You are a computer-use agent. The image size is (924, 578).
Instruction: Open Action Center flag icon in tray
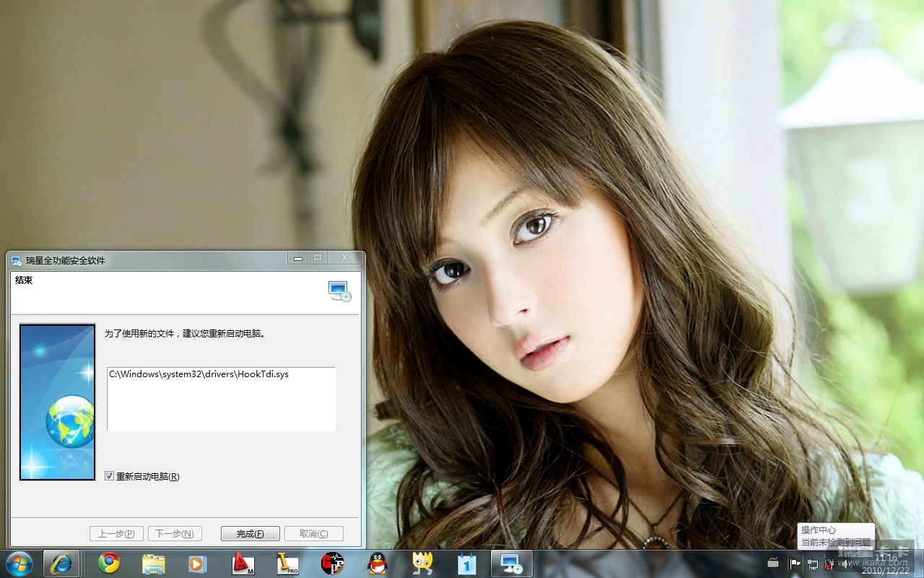[x=796, y=564]
